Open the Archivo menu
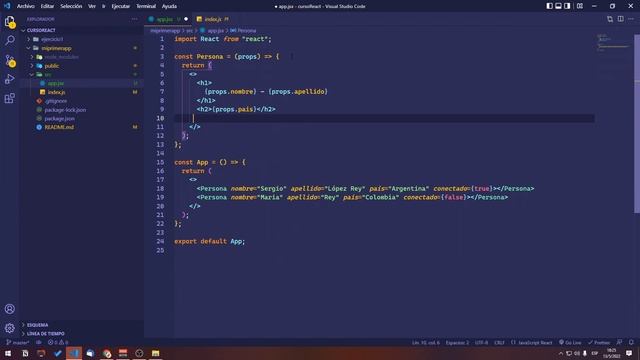This screenshot has height=360, width=640. click(x=26, y=6)
